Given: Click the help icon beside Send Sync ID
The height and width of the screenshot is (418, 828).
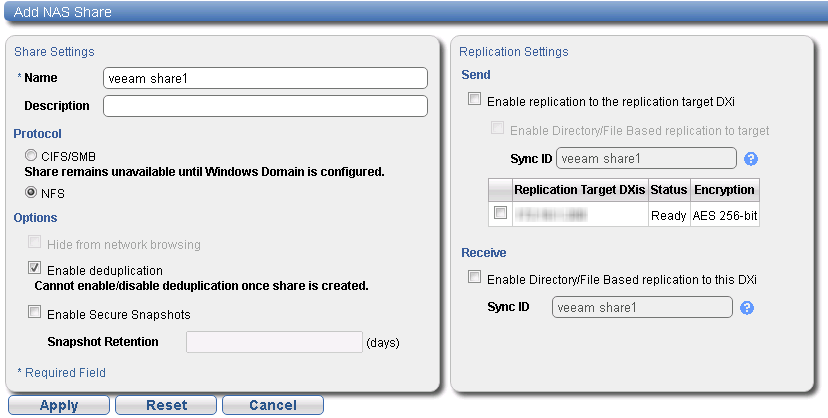Looking at the screenshot, I should point(752,158).
